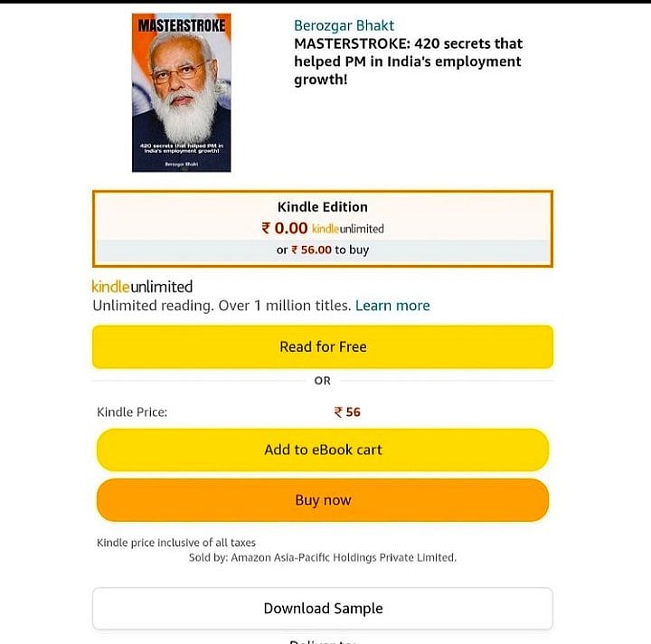Click kindleunlimited logo inside Kindle Edition box
Viewport: 651px width, 644px height.
pyautogui.click(x=347, y=229)
